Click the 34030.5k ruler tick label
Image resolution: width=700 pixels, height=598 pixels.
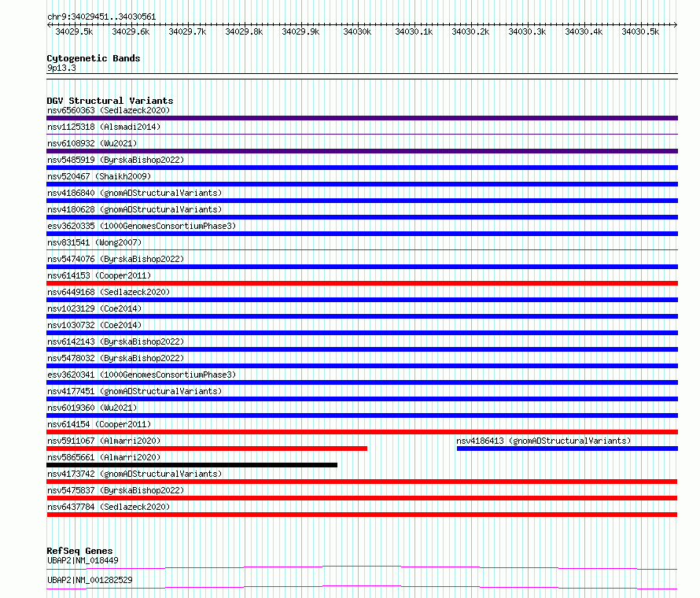click(x=640, y=31)
